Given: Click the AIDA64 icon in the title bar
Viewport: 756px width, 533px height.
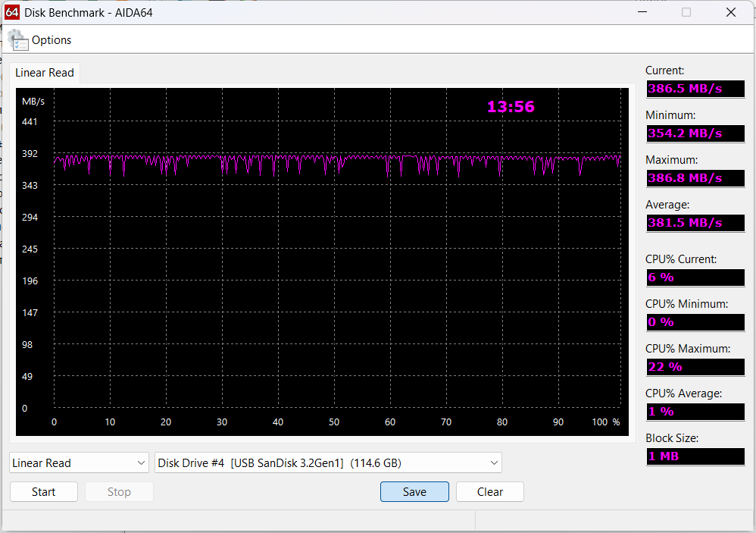Looking at the screenshot, I should tap(12, 12).
